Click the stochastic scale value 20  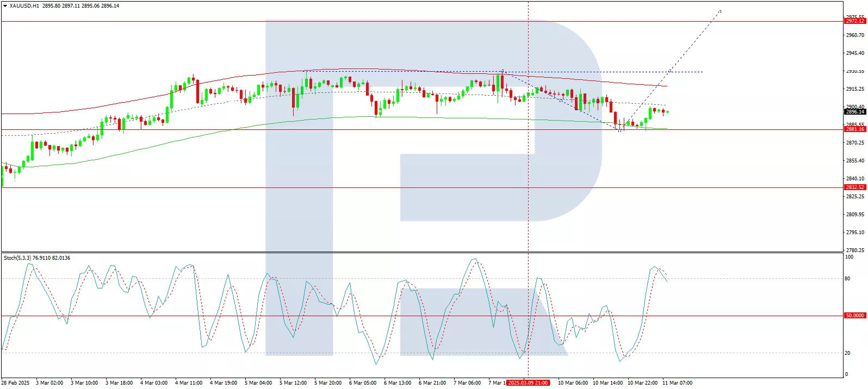click(847, 353)
